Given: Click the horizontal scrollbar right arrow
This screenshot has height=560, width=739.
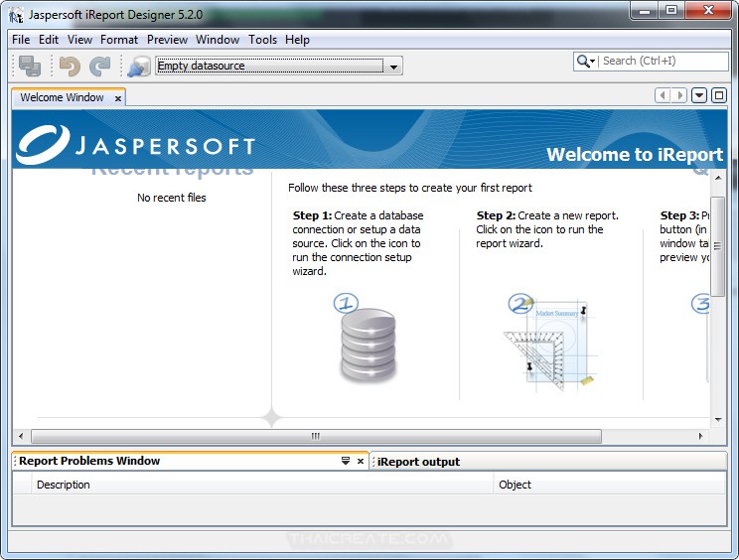Looking at the screenshot, I should tap(701, 436).
